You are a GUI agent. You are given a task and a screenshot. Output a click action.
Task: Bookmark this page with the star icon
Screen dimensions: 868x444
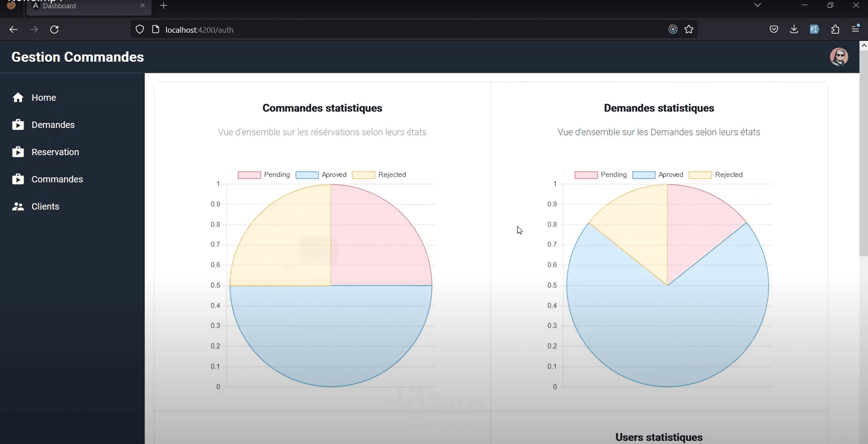(x=689, y=30)
